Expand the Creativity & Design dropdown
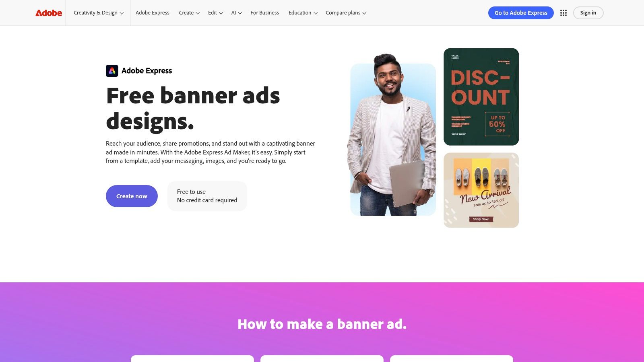This screenshot has width=644, height=362. pyautogui.click(x=99, y=13)
